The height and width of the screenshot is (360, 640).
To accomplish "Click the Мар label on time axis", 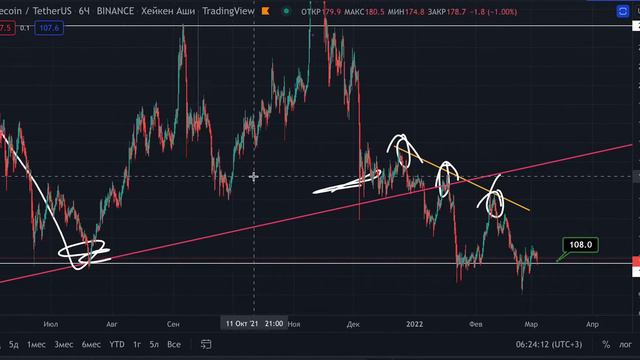I will click(531, 324).
